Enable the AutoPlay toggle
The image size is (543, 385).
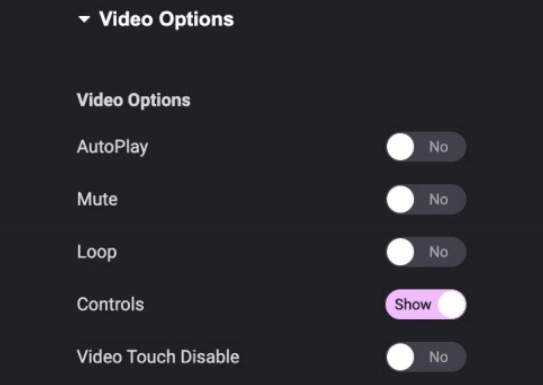pos(426,147)
